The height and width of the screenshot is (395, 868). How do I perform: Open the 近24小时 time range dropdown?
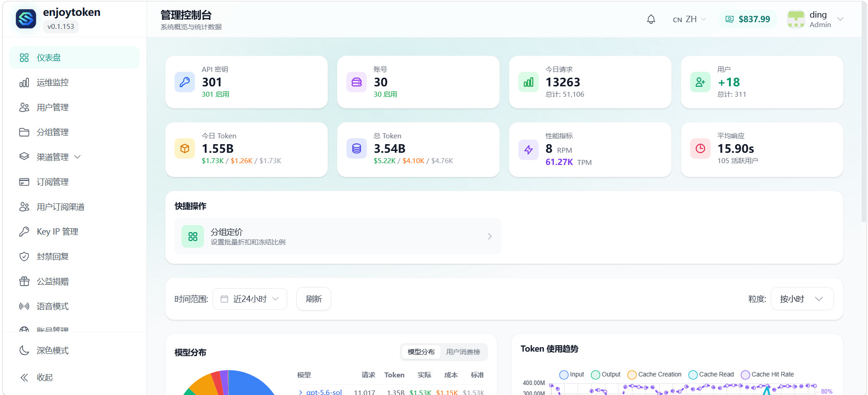(250, 299)
